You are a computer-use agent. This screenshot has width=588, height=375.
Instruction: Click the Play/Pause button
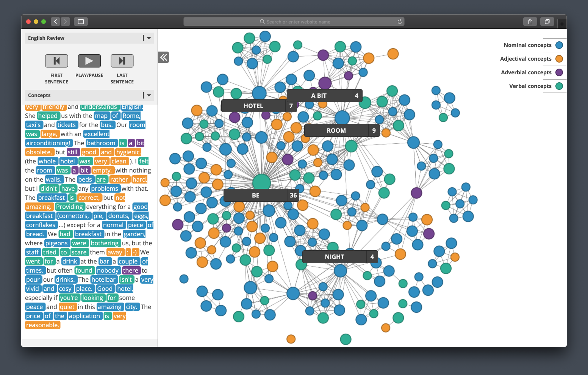[x=89, y=61]
